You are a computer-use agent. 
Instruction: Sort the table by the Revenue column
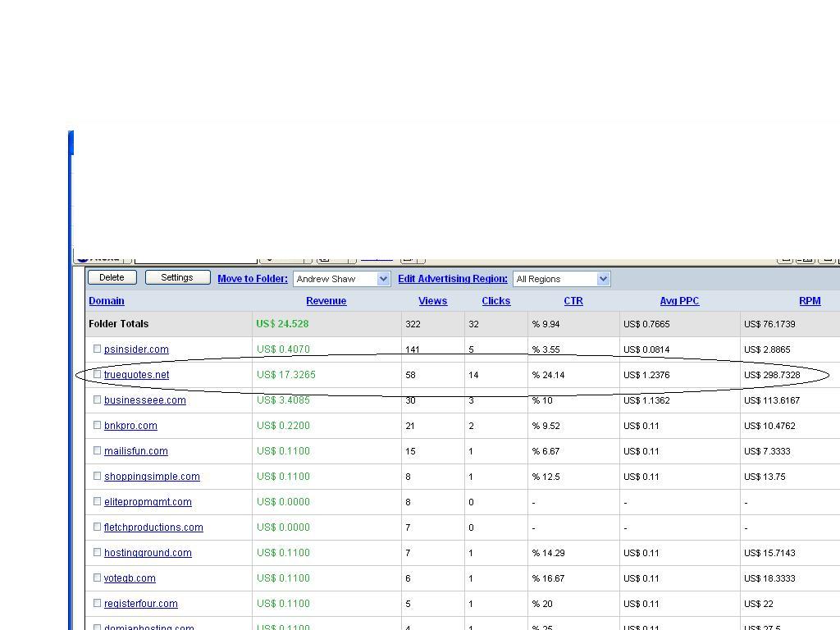326,301
